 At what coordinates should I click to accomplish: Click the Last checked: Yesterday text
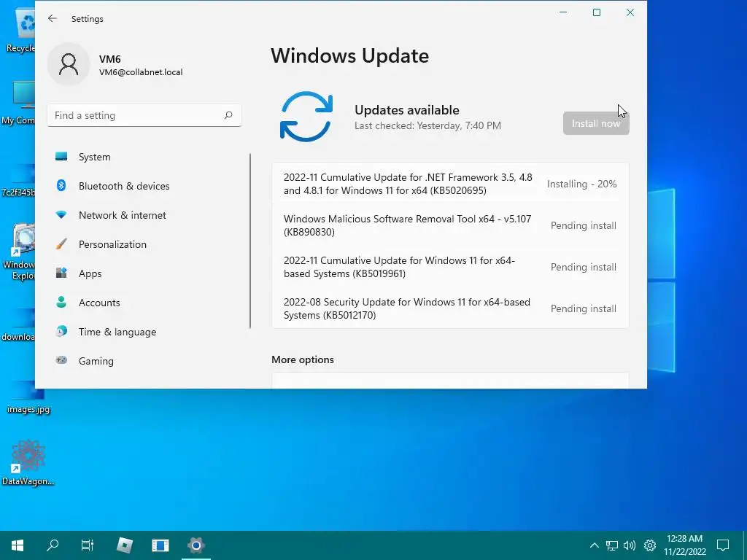point(427,125)
